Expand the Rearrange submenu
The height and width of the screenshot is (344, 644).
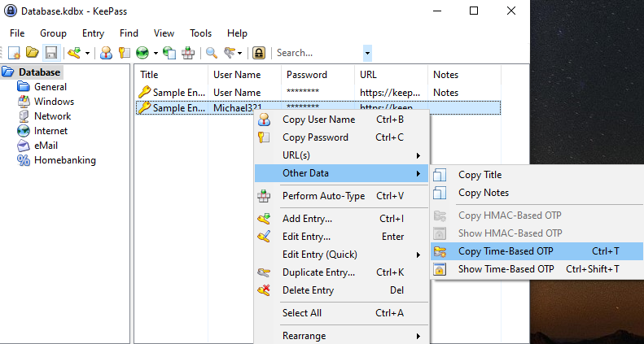pyautogui.click(x=340, y=336)
